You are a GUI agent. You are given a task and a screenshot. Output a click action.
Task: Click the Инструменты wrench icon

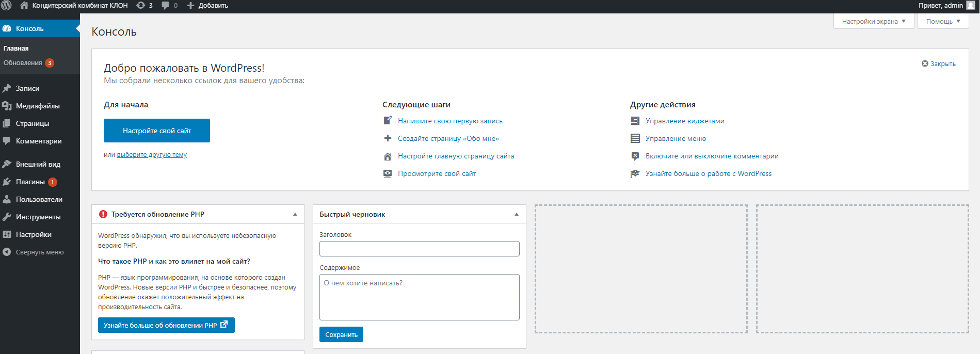(x=7, y=217)
